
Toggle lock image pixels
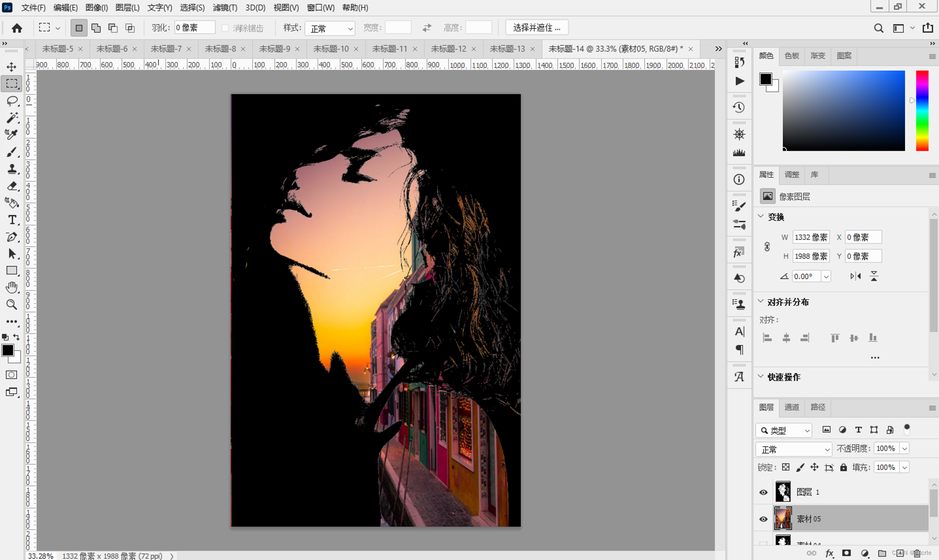[x=800, y=467]
